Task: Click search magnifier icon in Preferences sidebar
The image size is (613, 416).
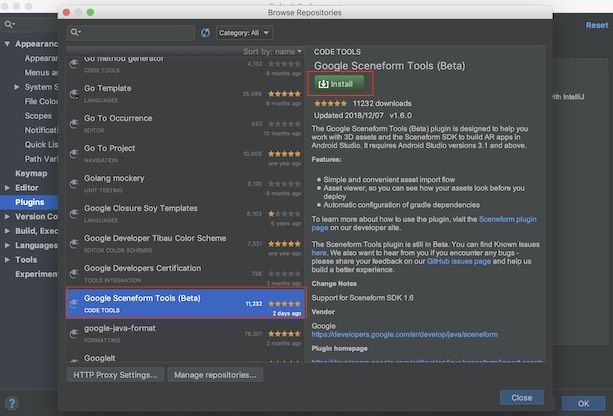Action: pos(9,25)
